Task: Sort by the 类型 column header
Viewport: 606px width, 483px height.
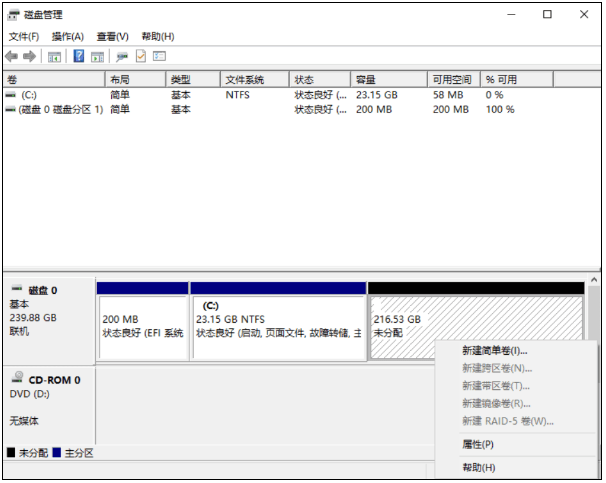Action: [x=193, y=80]
